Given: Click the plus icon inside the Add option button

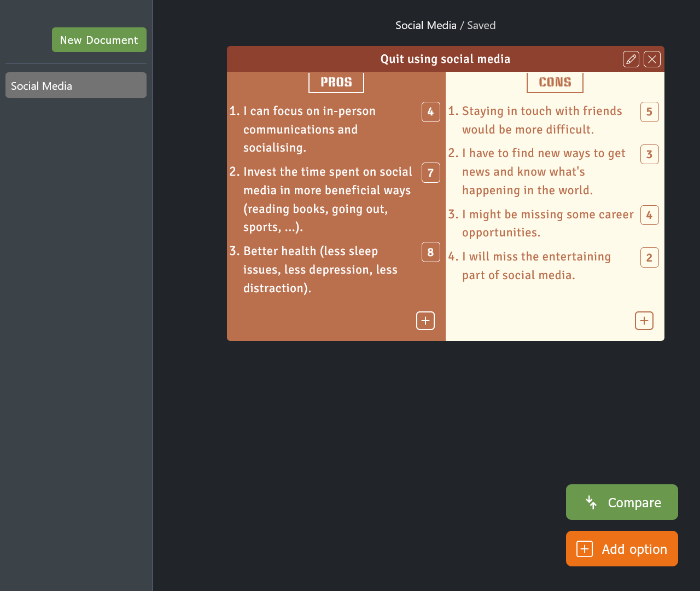Looking at the screenshot, I should (x=584, y=548).
